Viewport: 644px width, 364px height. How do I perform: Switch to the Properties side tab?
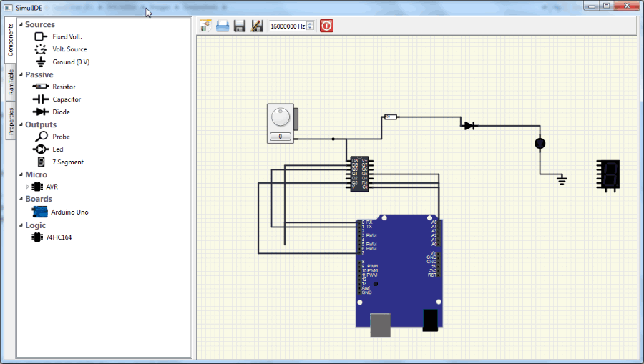click(10, 121)
